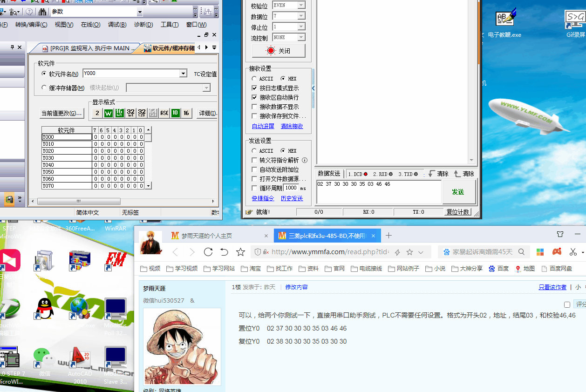Open the 校验位 EVEN dropdown

coord(301,5)
